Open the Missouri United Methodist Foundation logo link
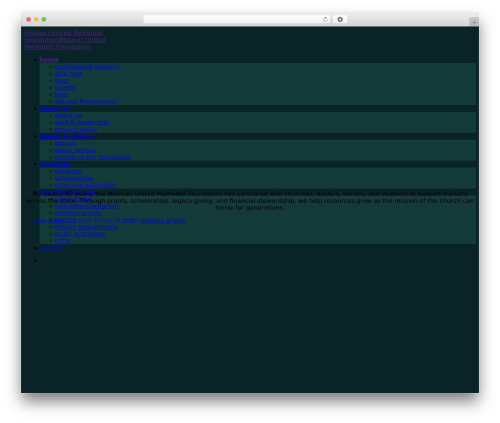The height and width of the screenshot is (423, 500). pos(64,40)
